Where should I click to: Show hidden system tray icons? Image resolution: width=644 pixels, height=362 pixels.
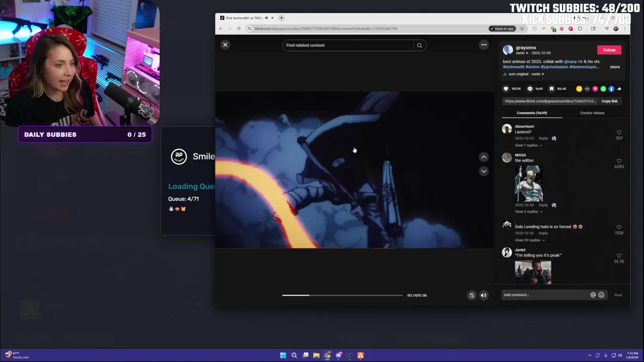590,355
